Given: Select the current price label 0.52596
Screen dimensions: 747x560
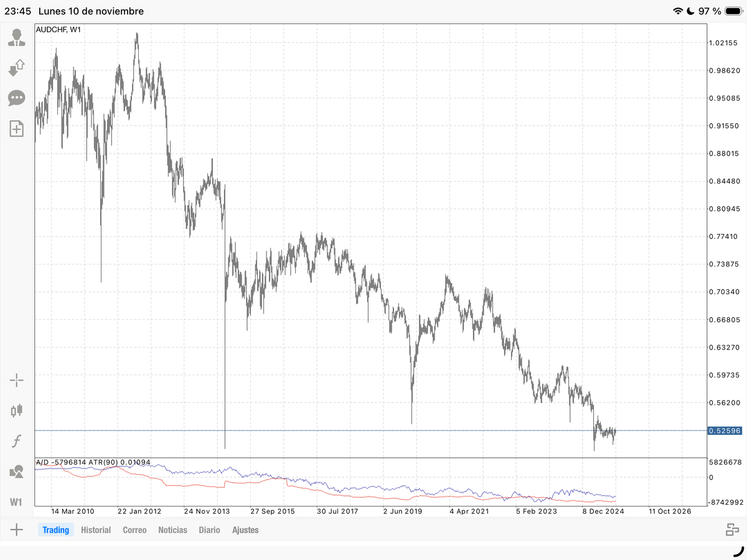Looking at the screenshot, I should [x=725, y=430].
